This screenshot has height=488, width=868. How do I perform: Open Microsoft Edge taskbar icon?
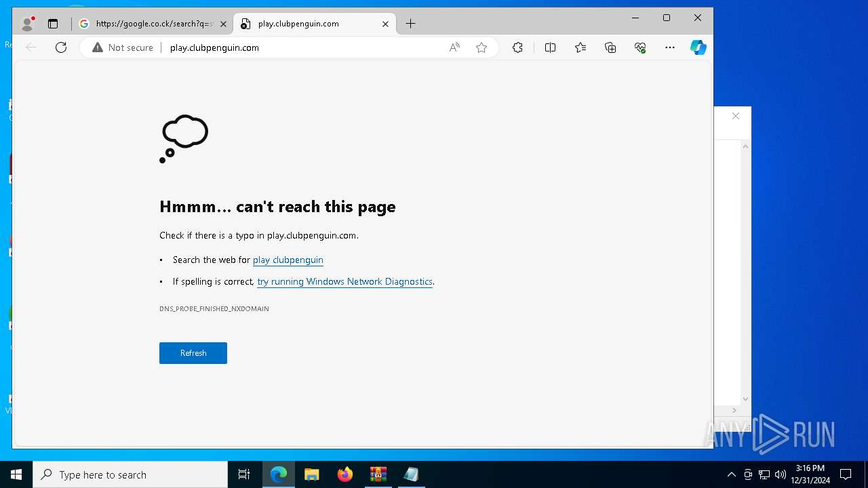point(279,474)
